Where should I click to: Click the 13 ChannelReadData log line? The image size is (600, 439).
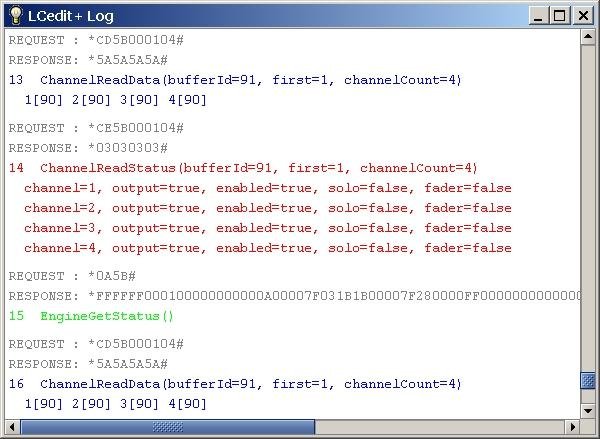(235, 80)
